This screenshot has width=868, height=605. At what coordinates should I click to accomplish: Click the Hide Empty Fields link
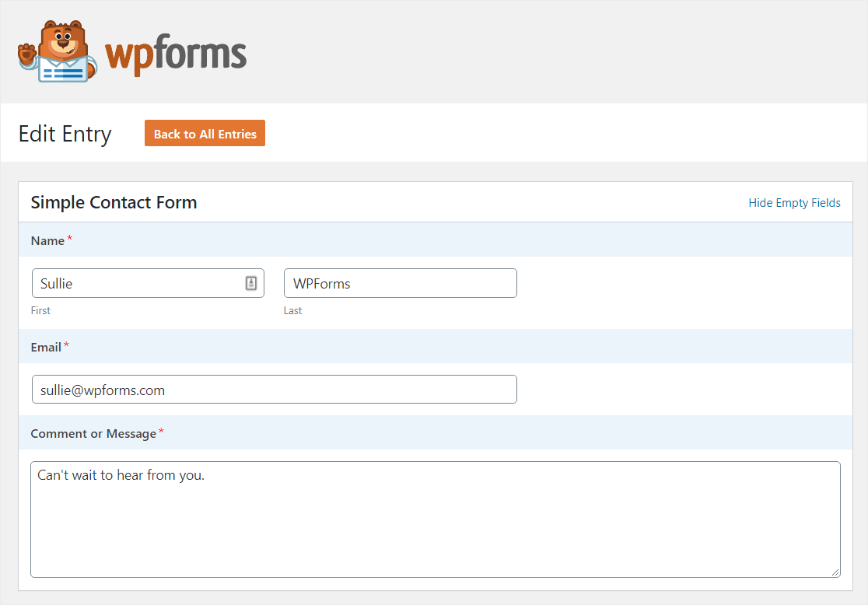[x=794, y=203]
